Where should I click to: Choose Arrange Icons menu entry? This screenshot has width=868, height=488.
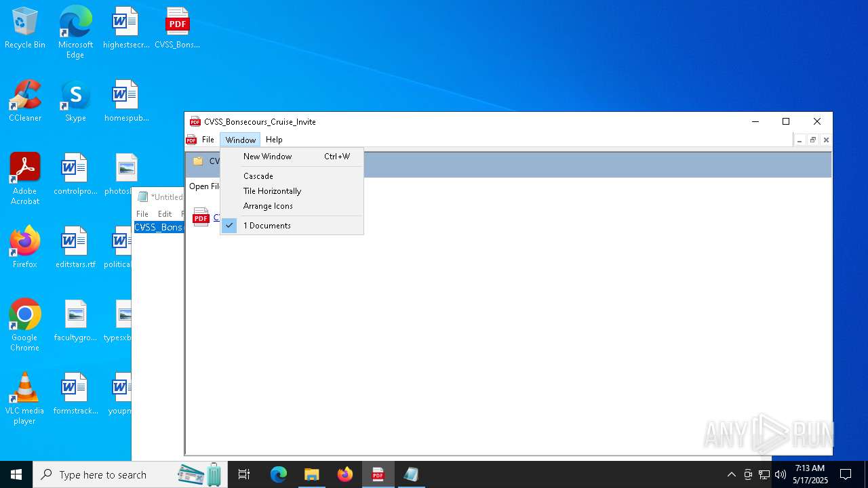(292, 206)
